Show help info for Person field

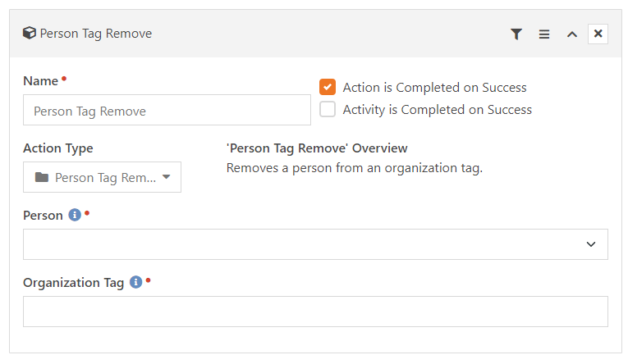tap(75, 216)
